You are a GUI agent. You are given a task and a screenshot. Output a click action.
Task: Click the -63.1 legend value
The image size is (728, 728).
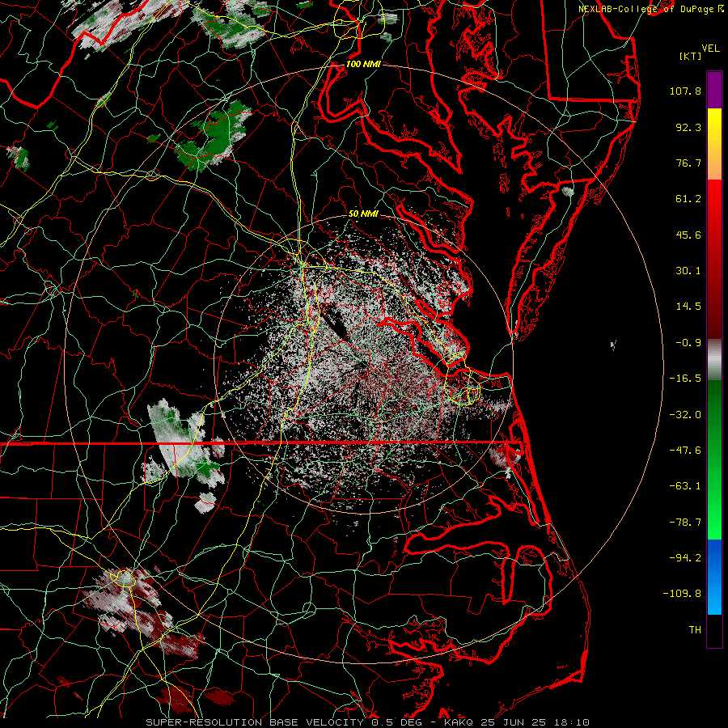point(685,486)
